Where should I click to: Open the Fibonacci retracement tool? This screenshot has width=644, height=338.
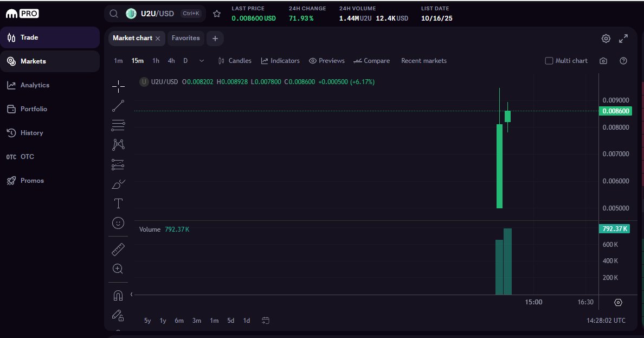coord(118,125)
